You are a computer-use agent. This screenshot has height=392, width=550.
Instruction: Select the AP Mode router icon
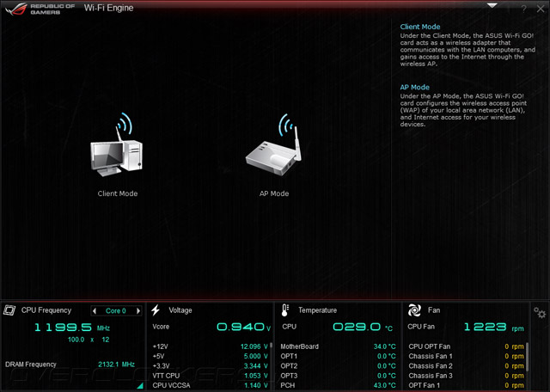tap(274, 144)
